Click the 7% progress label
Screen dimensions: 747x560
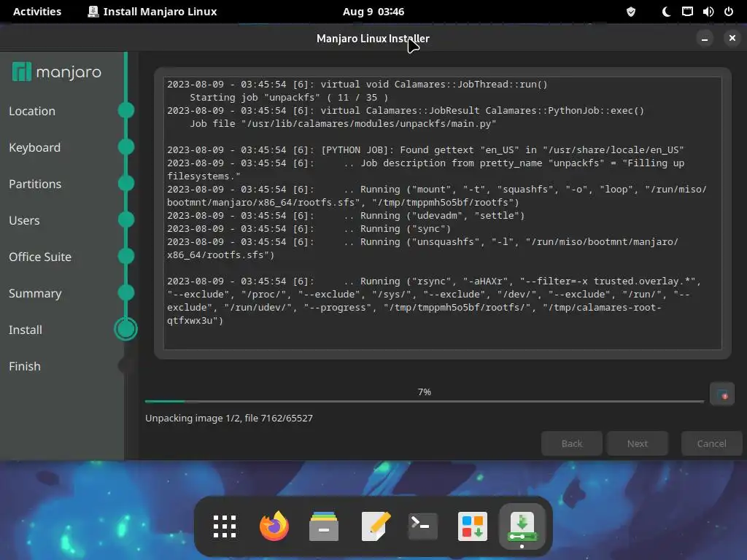pyautogui.click(x=425, y=392)
